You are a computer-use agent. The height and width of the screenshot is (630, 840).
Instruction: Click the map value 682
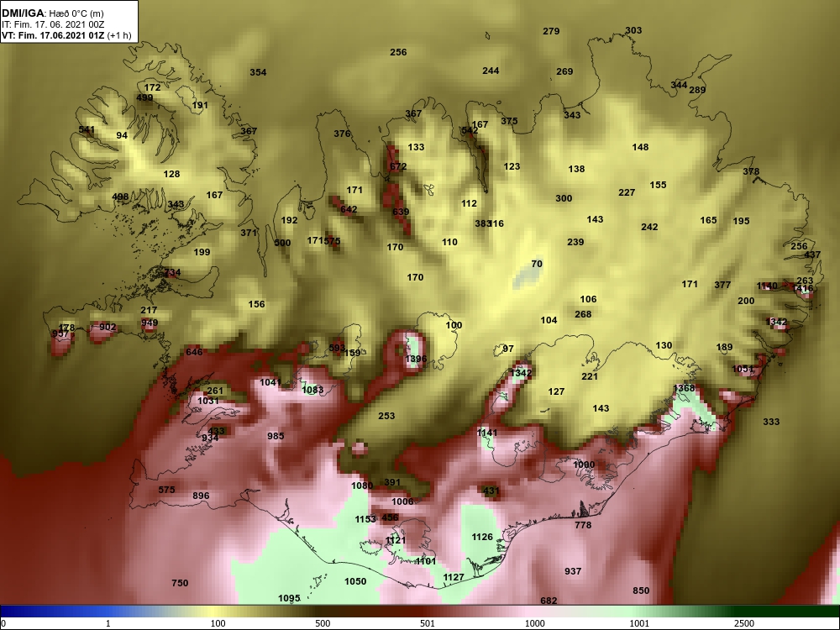[549, 601]
